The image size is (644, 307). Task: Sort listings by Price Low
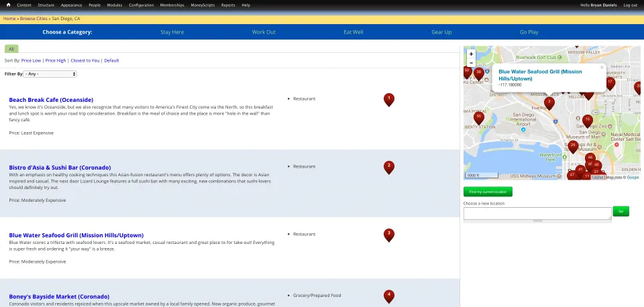32,60
